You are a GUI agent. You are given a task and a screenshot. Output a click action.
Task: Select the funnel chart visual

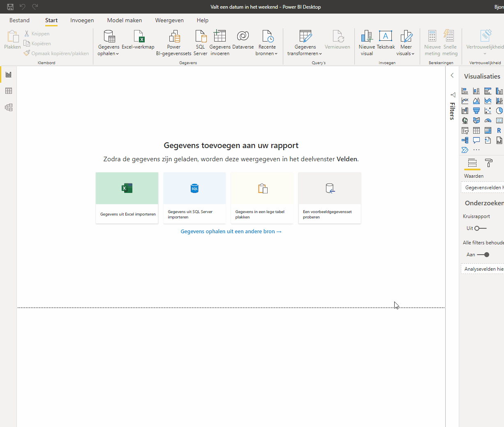point(476,111)
